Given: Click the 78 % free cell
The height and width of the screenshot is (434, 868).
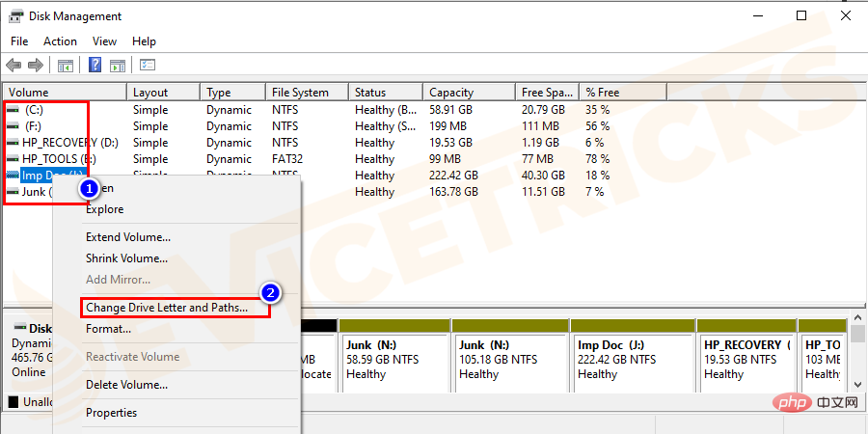Looking at the screenshot, I should point(597,159).
